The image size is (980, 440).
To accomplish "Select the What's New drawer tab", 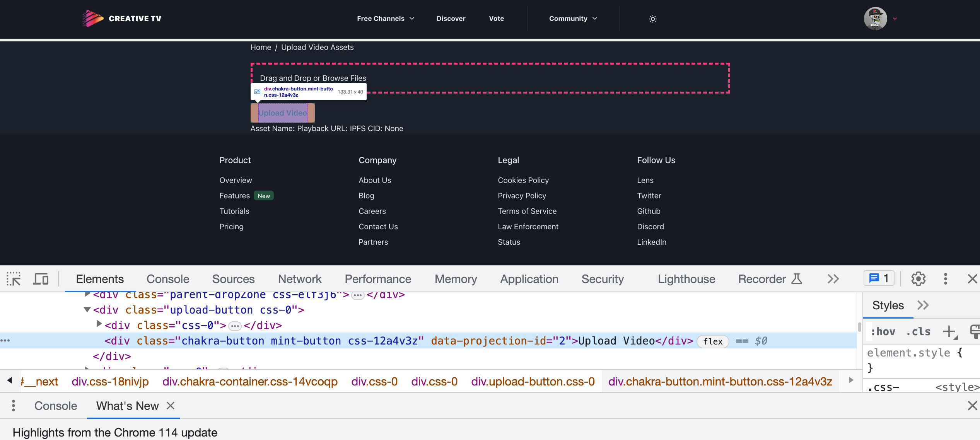I will [127, 406].
